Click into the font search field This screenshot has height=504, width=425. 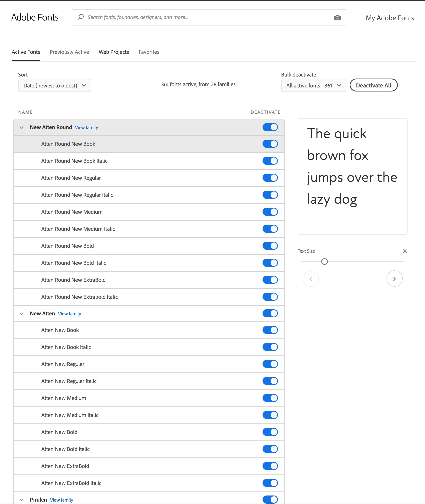[207, 17]
